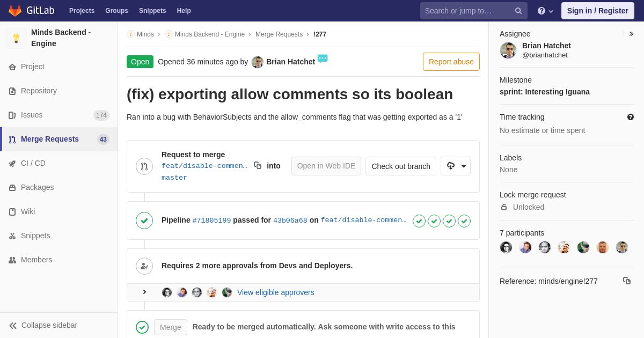This screenshot has width=644, height=338.
Task: Open Repository in the sidebar
Action: pyautogui.click(x=59, y=91)
